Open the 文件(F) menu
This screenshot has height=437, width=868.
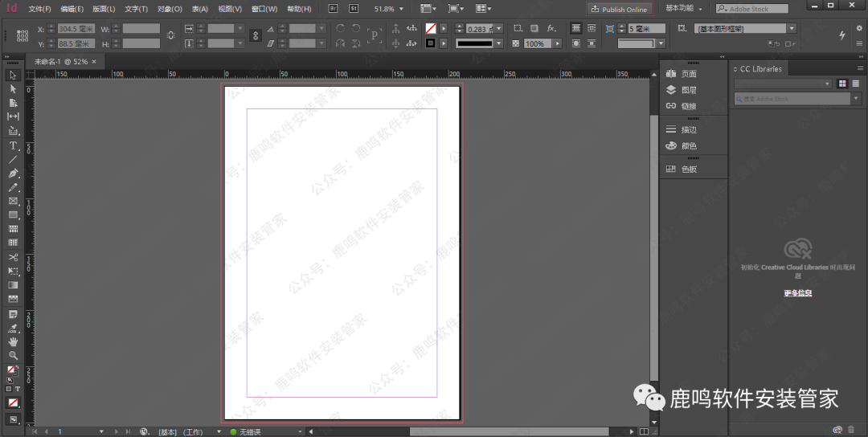point(39,9)
